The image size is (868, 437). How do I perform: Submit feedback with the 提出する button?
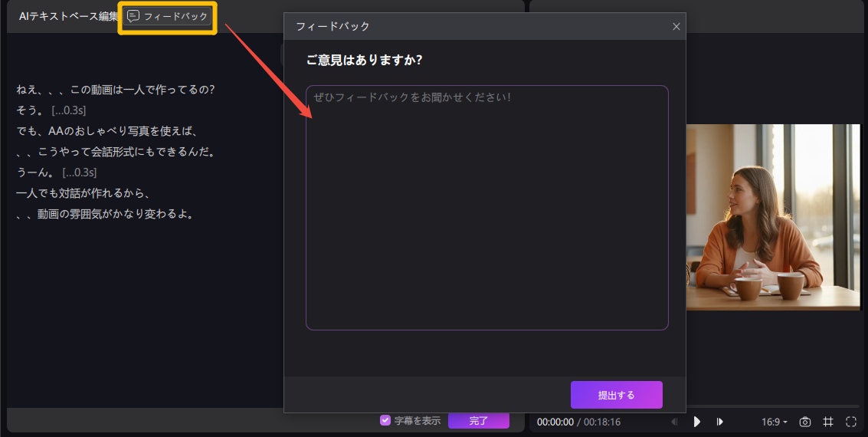pyautogui.click(x=616, y=395)
